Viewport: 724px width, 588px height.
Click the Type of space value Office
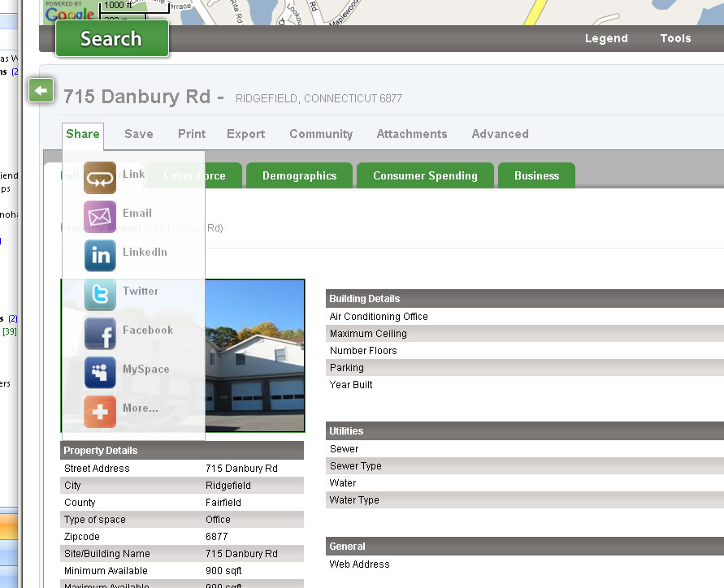coord(218,520)
